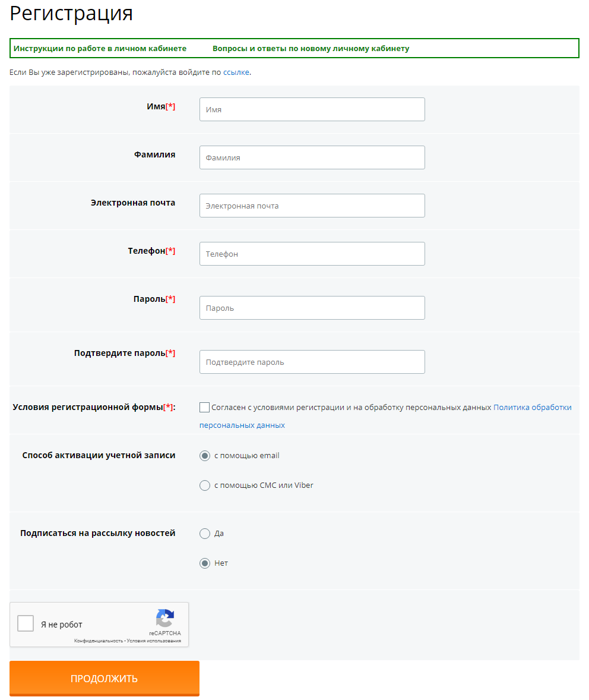This screenshot has height=700, width=589.
Task: Open reCAPTCHA 'Конфиденциальность' link
Action: pyautogui.click(x=98, y=641)
